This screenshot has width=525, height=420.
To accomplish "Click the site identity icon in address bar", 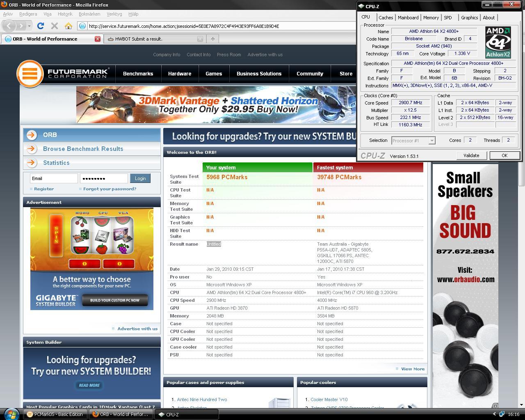I will (82, 26).
